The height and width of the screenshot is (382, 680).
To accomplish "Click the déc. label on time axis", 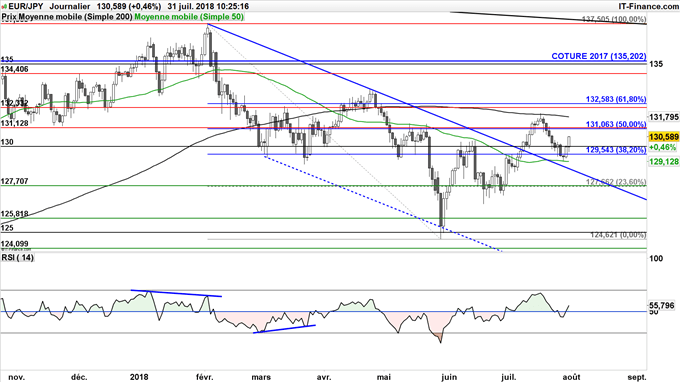I will 80,377.
